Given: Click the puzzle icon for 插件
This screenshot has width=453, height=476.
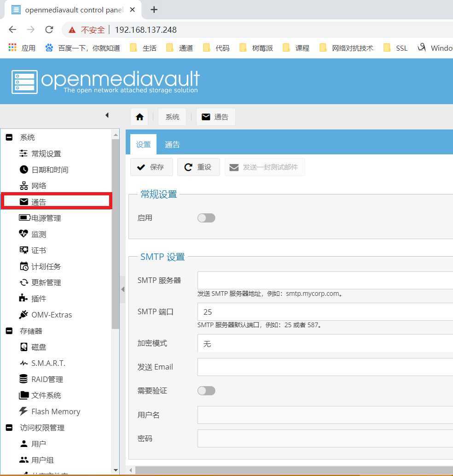Looking at the screenshot, I should pyautogui.click(x=23, y=298).
